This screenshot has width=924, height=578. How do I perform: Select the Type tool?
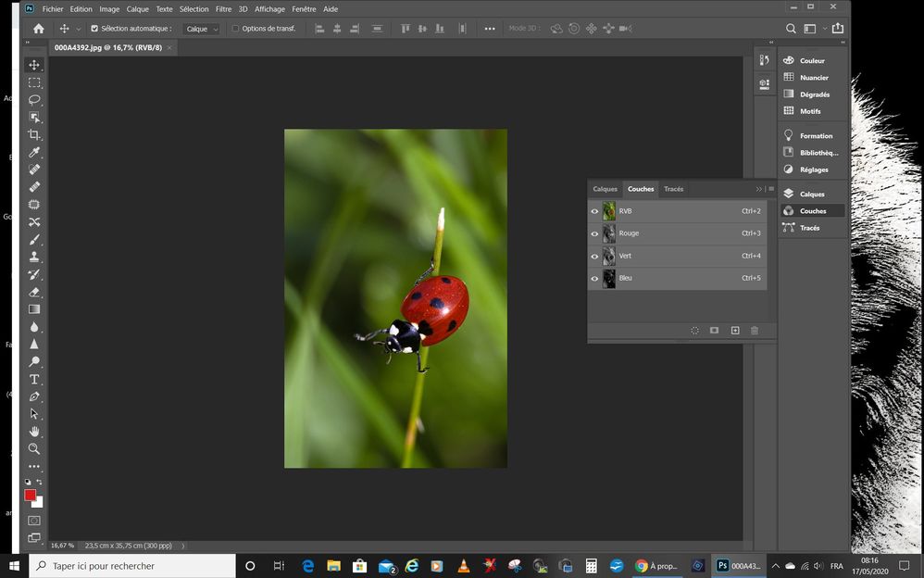[34, 379]
